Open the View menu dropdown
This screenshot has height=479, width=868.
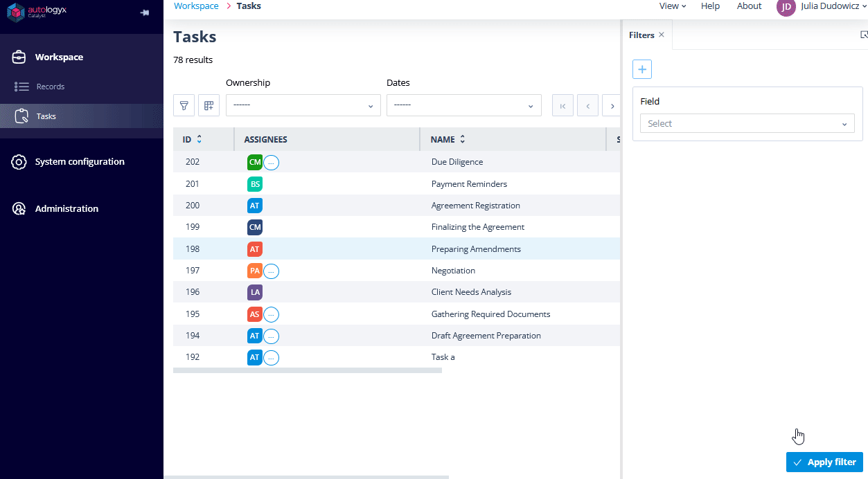click(673, 6)
